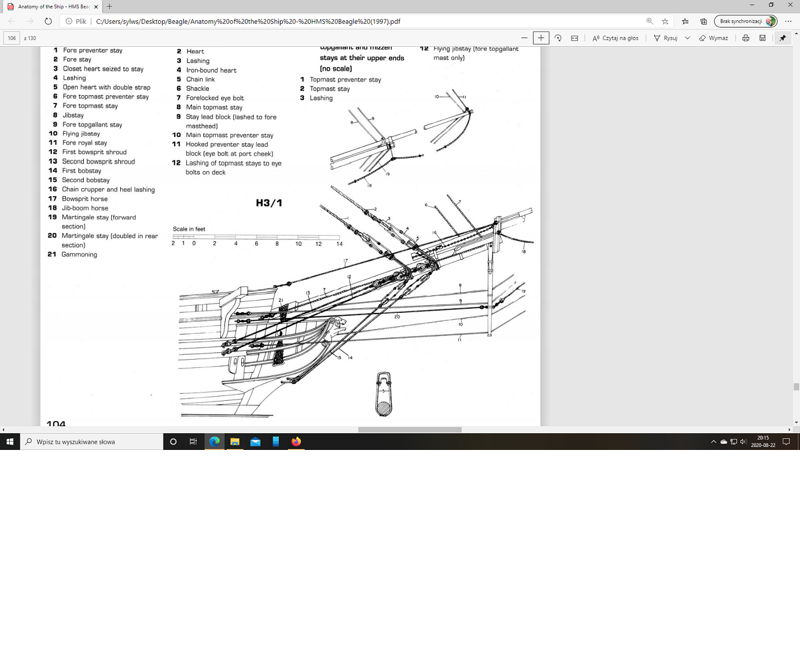Click the horizontal scrollbar thumb

point(410,430)
